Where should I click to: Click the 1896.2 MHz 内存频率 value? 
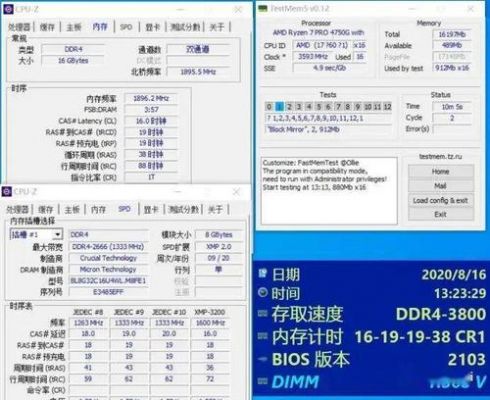coord(151,98)
